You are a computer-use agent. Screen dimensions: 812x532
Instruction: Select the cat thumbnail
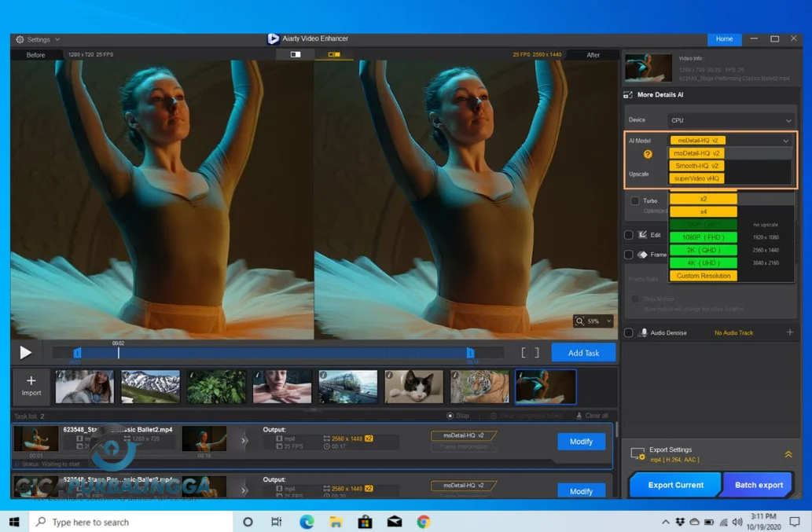pos(413,387)
